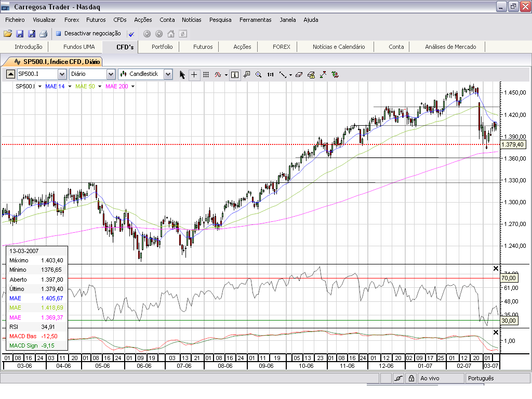Select the arrow pointer tool

click(x=182, y=74)
